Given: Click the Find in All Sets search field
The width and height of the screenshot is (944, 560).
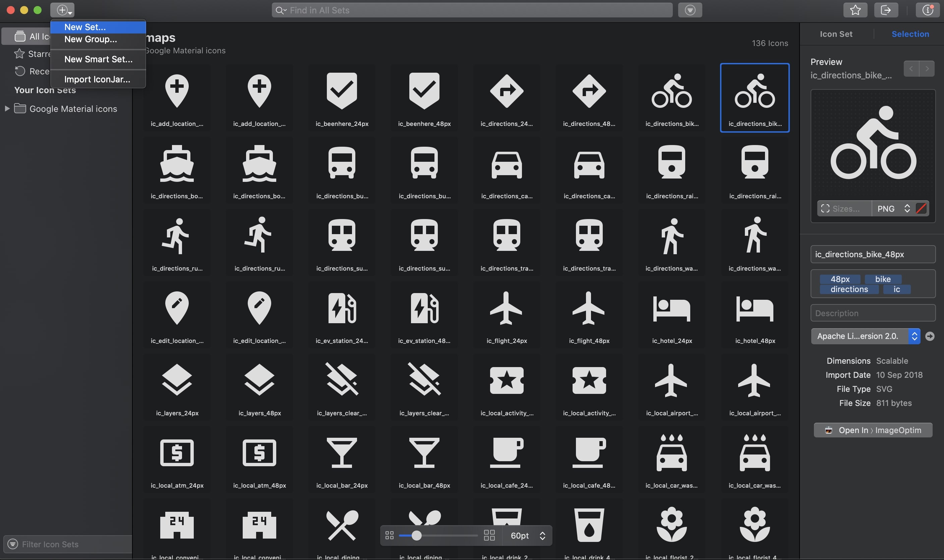Looking at the screenshot, I should point(472,10).
